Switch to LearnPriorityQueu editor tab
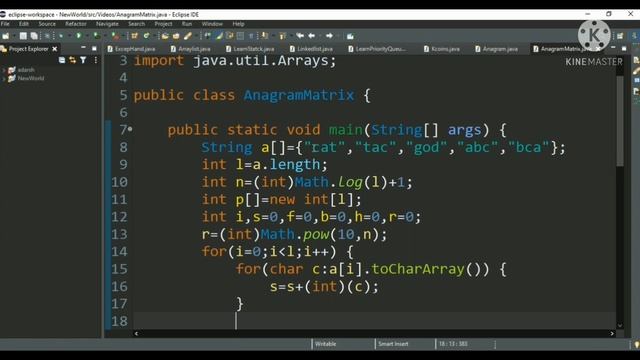The image size is (640, 360). pyautogui.click(x=377, y=49)
